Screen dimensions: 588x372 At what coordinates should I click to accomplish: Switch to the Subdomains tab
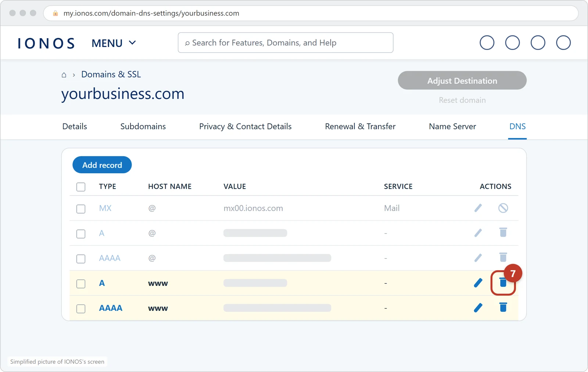pyautogui.click(x=143, y=126)
